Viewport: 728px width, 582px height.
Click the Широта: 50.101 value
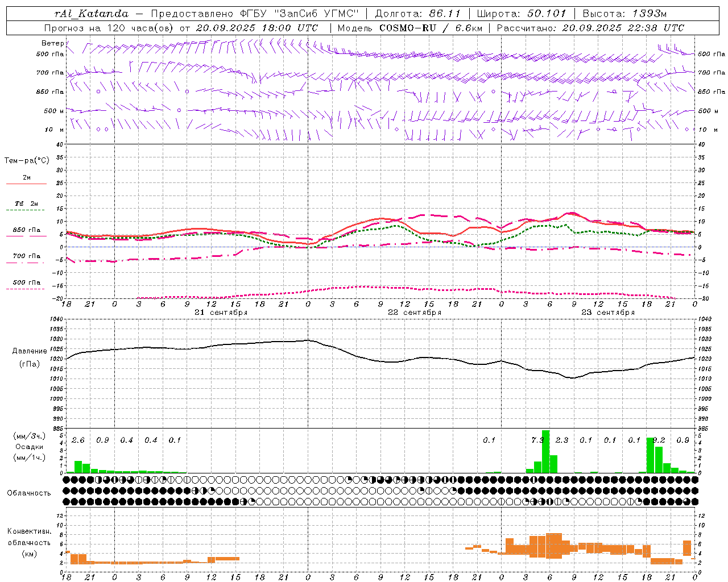[521, 14]
